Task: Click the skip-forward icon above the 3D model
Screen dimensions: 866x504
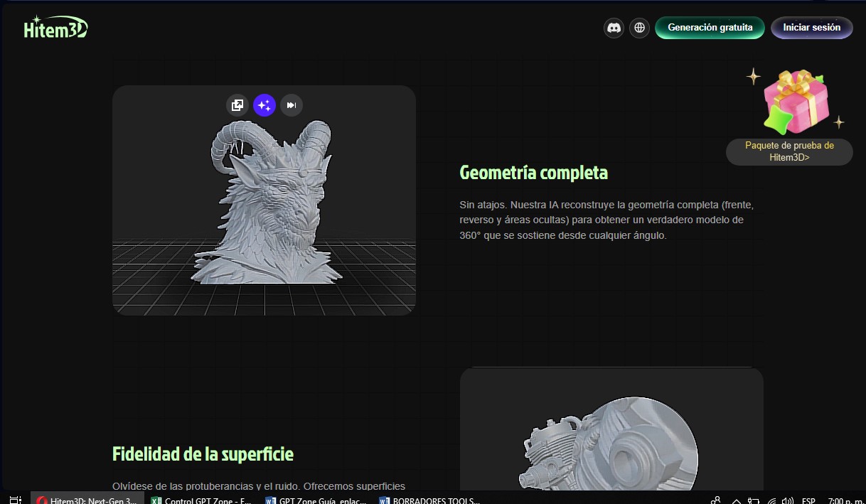Action: click(x=291, y=104)
